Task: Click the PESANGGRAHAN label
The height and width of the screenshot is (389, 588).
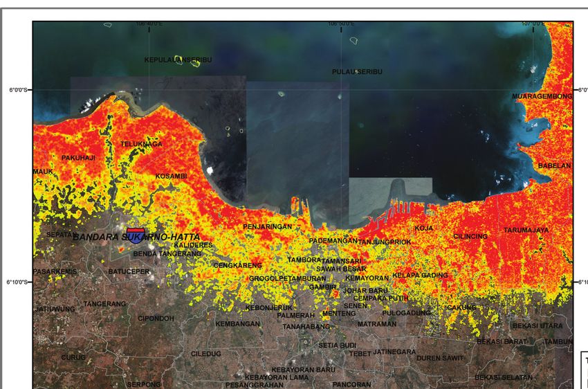Action: (255, 385)
